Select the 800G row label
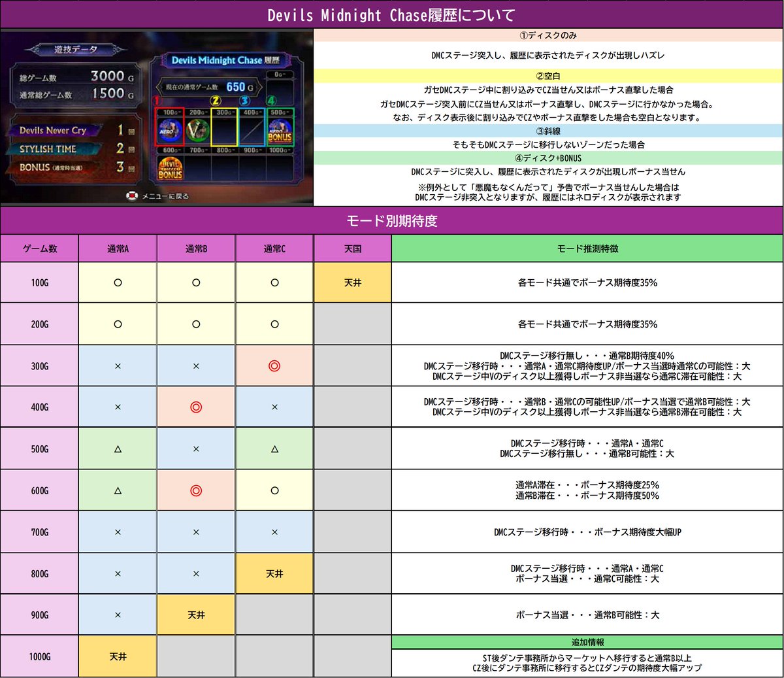 point(40,573)
